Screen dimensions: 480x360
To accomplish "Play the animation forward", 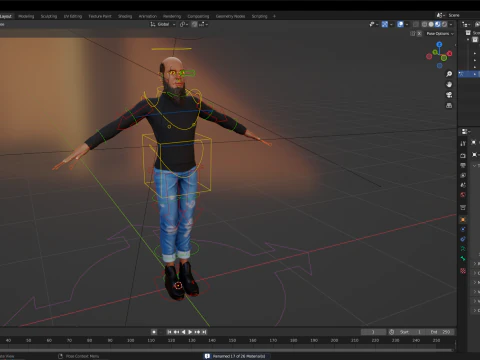I will click(x=190, y=332).
